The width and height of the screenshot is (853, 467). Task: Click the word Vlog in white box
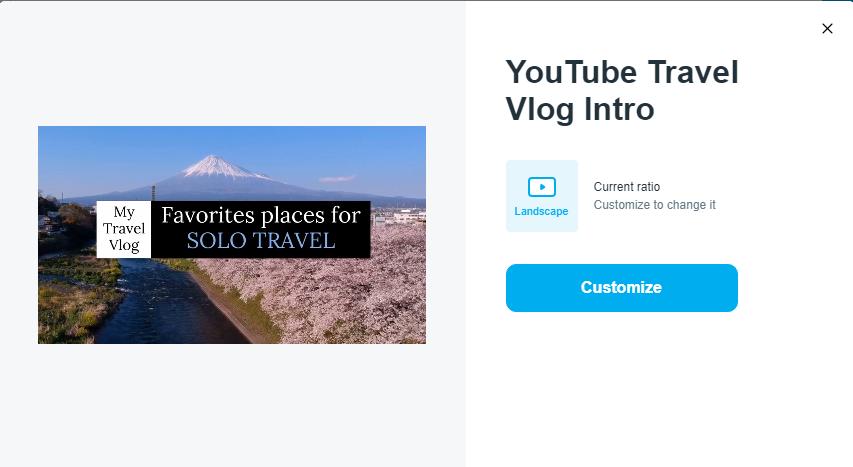pyautogui.click(x=124, y=245)
